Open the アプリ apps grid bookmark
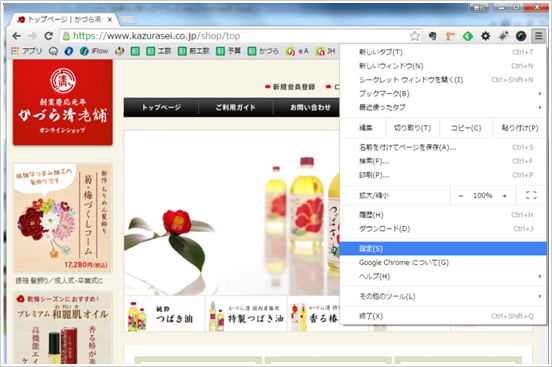The width and height of the screenshot is (552, 367). [26, 51]
